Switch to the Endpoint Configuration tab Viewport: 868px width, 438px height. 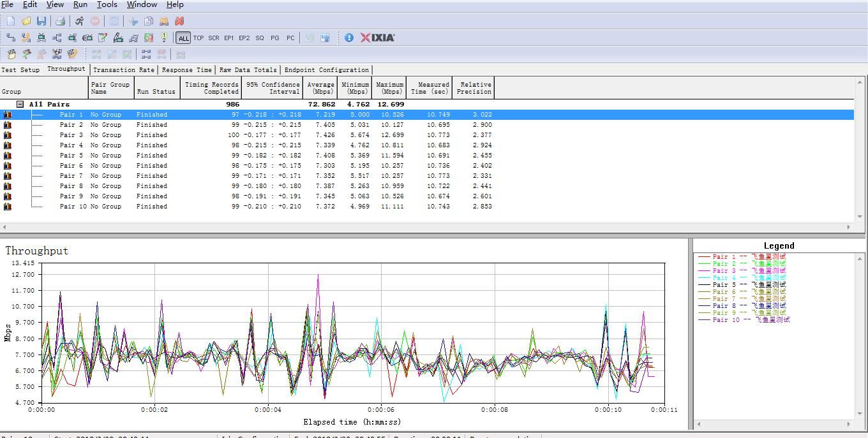[x=326, y=69]
